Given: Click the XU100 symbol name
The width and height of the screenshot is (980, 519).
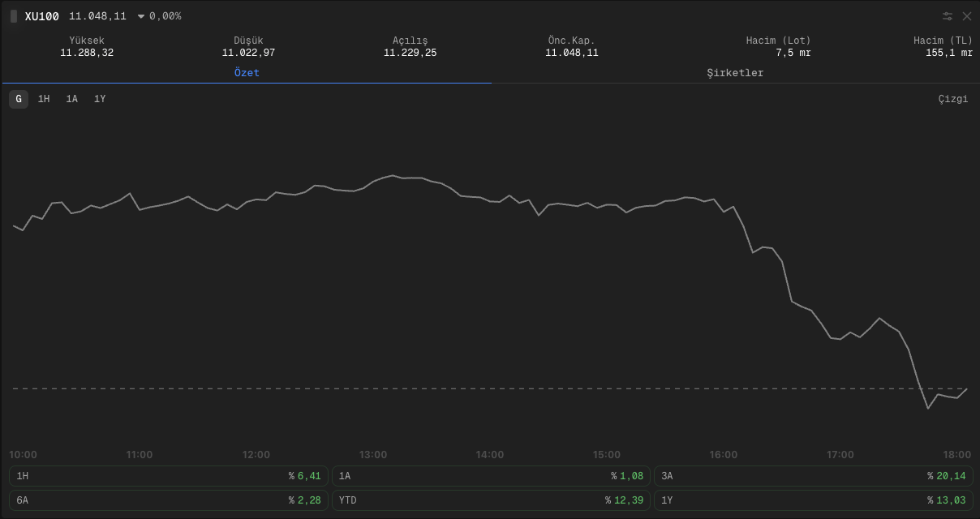Looking at the screenshot, I should click(x=42, y=16).
